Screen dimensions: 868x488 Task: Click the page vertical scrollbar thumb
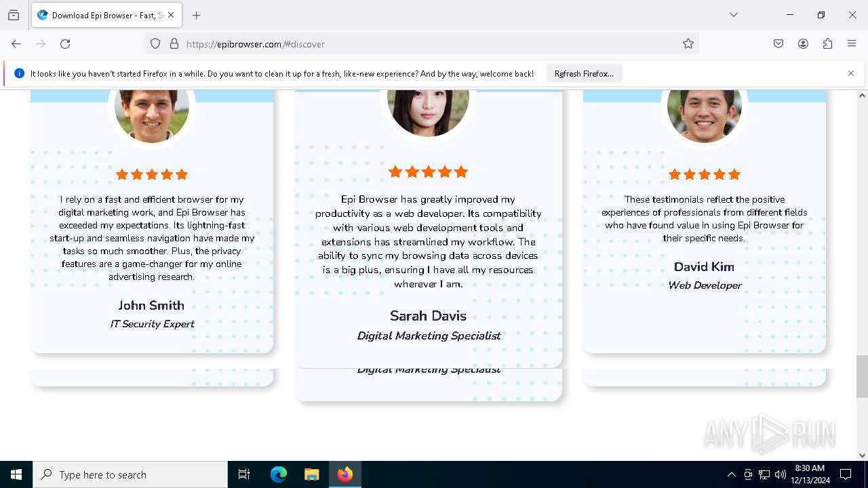coord(862,376)
